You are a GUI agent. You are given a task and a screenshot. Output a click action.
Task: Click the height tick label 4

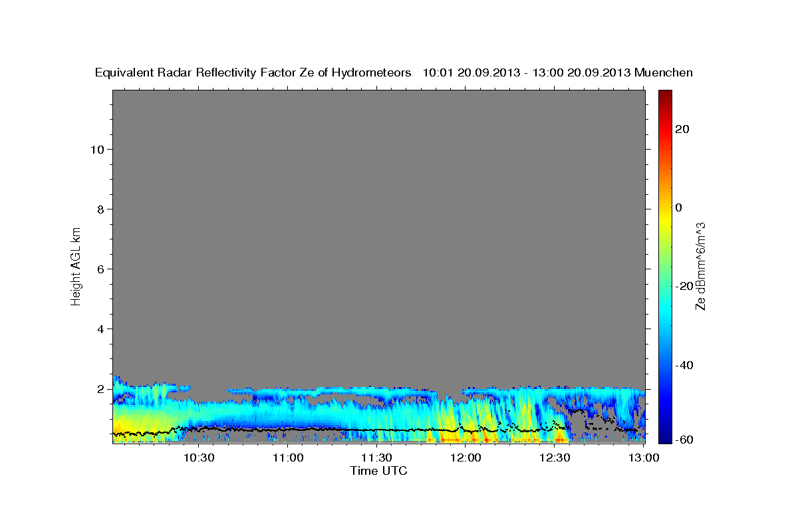click(x=100, y=329)
